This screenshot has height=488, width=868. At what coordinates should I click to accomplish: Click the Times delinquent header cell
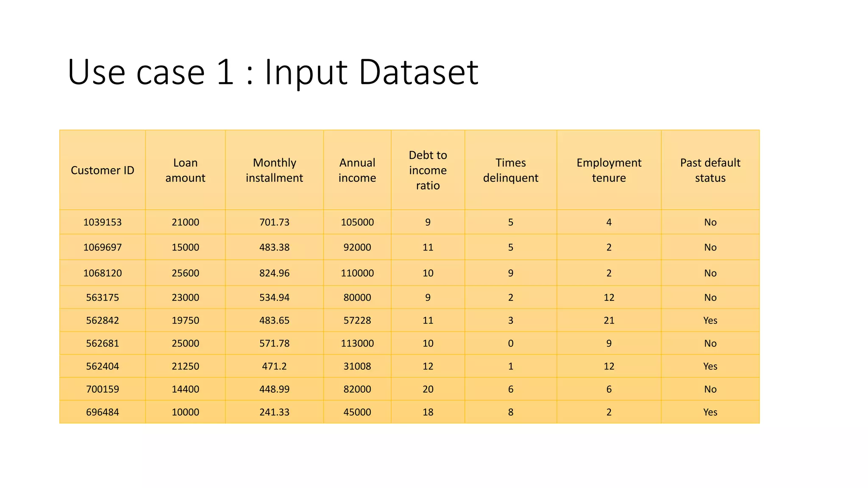pos(511,170)
